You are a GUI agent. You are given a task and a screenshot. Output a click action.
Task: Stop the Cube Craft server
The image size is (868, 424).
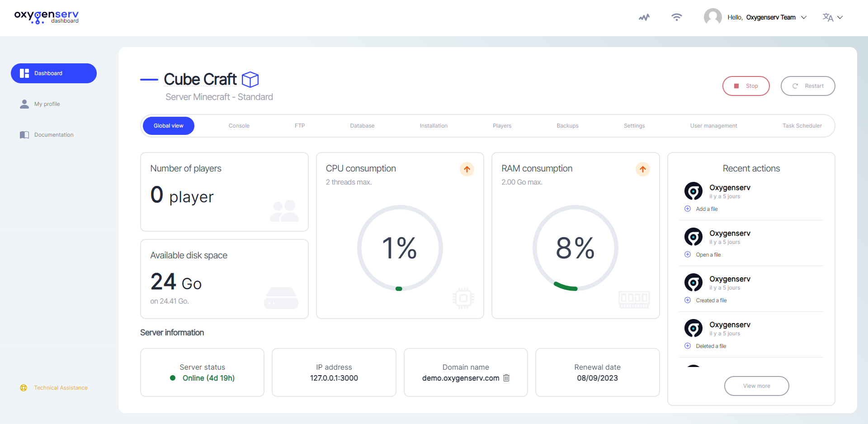(x=746, y=86)
